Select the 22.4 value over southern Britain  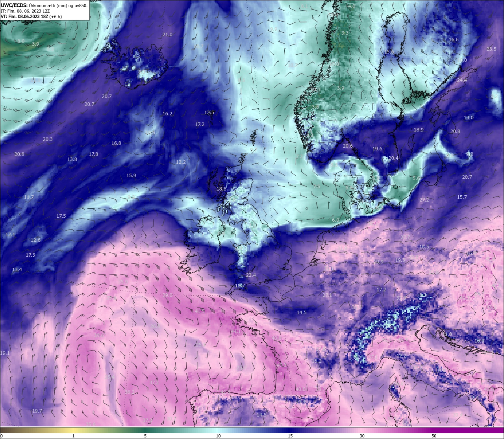251,275
